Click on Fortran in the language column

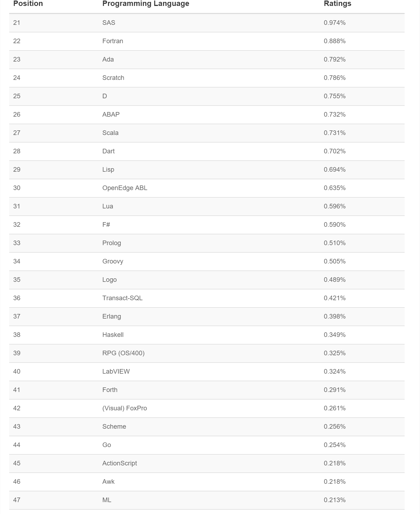tap(113, 41)
